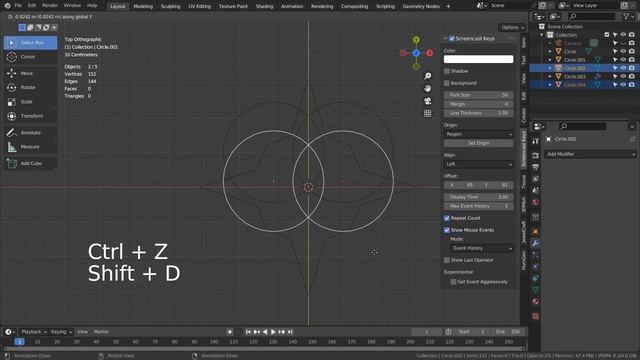
Task: Switch orthographic/perspective grid icon
Action: (x=427, y=113)
